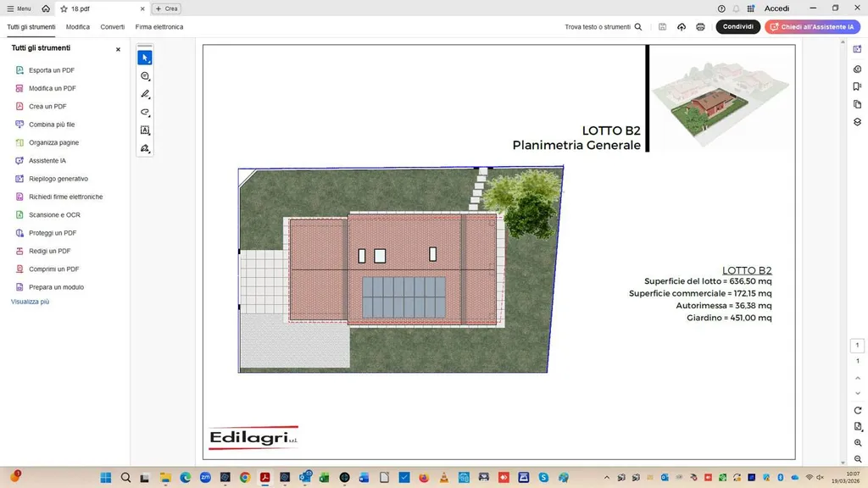Image resolution: width=868 pixels, height=488 pixels.
Task: Close the Tutti gli strumenti panel
Action: click(118, 49)
